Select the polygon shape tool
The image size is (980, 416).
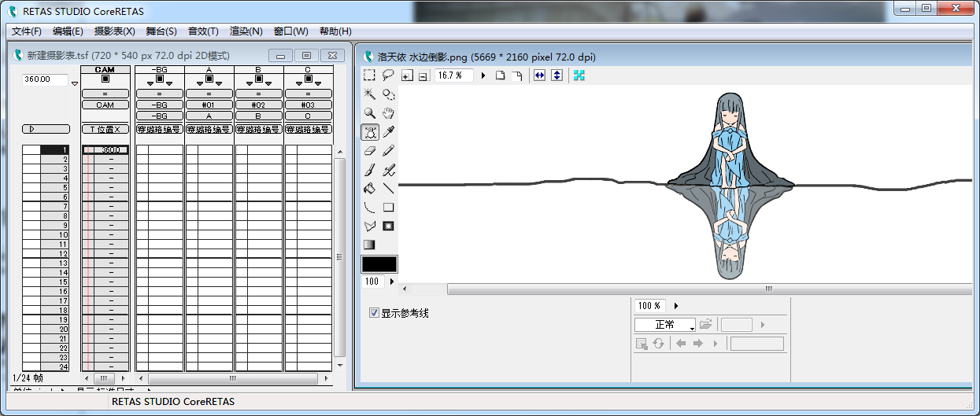[369, 226]
